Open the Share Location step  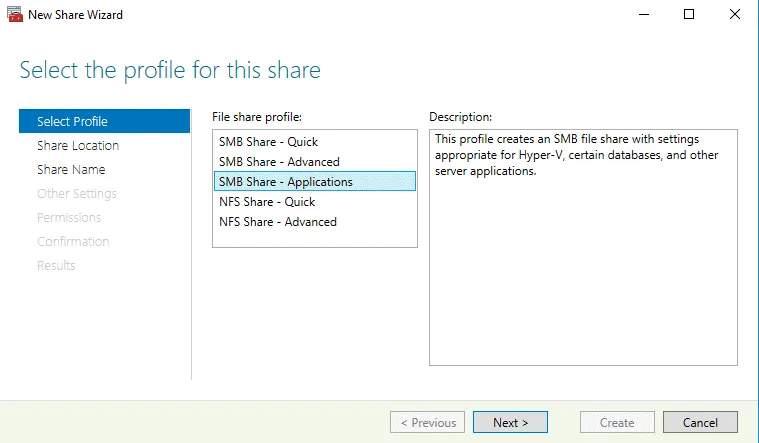coord(78,146)
